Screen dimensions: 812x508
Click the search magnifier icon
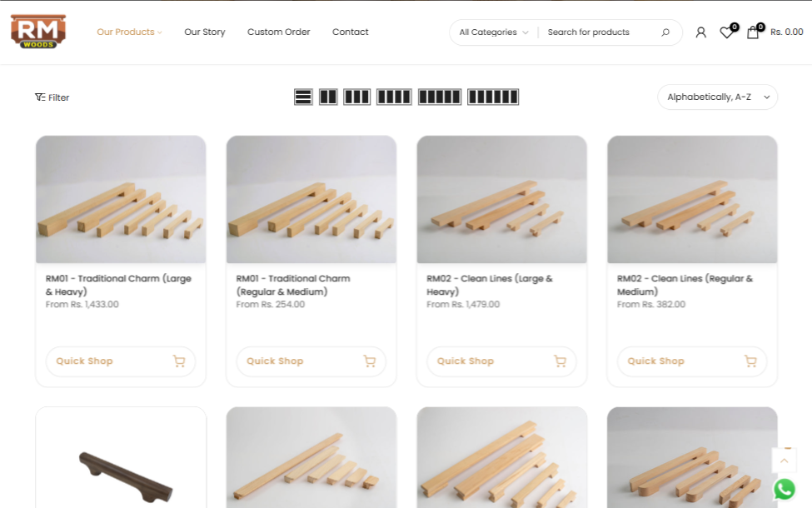point(665,32)
